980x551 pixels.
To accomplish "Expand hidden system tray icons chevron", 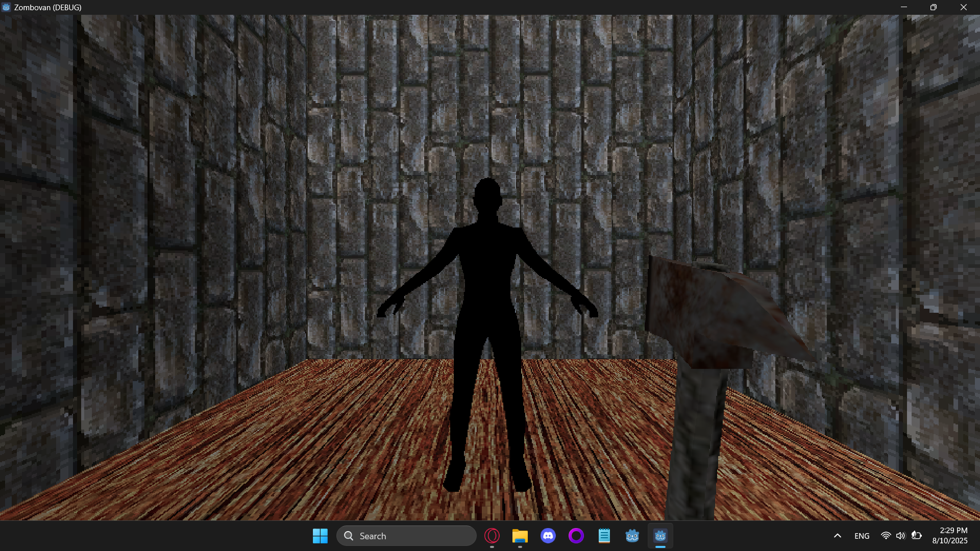I will [837, 536].
